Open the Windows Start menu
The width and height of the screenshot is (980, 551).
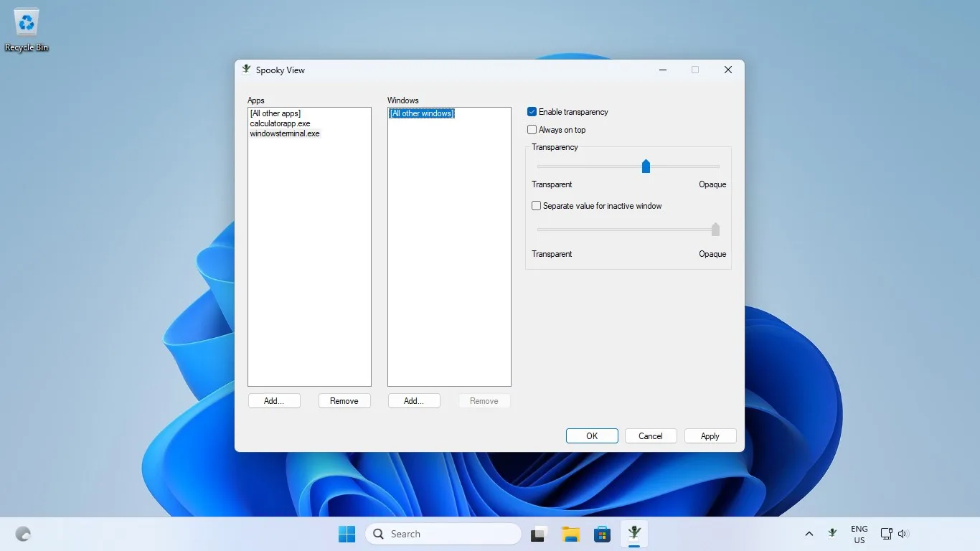347,534
